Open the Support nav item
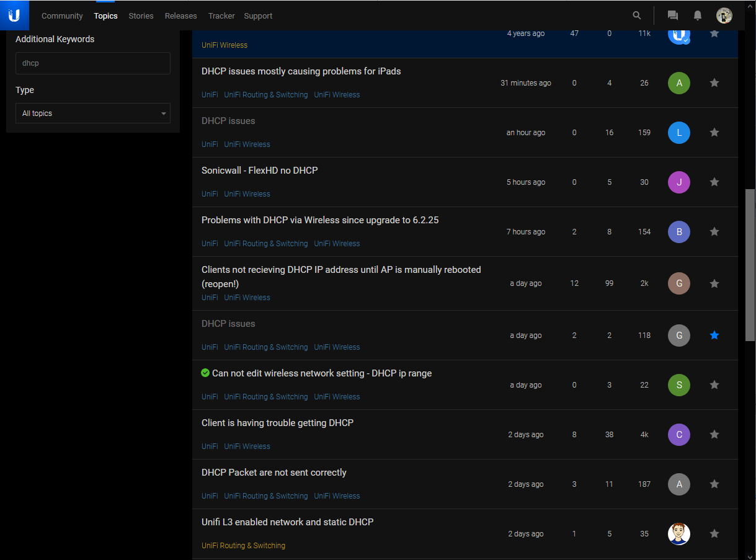756x560 pixels. (258, 16)
